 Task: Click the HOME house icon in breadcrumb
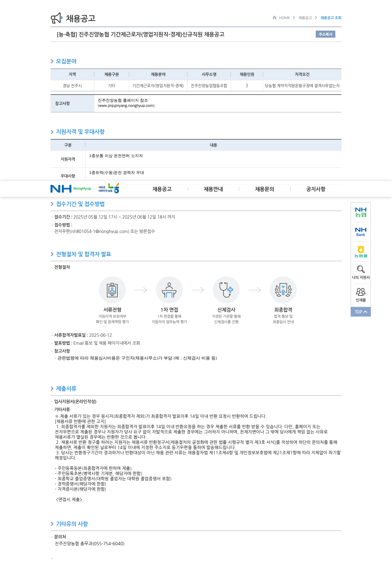pos(274,17)
